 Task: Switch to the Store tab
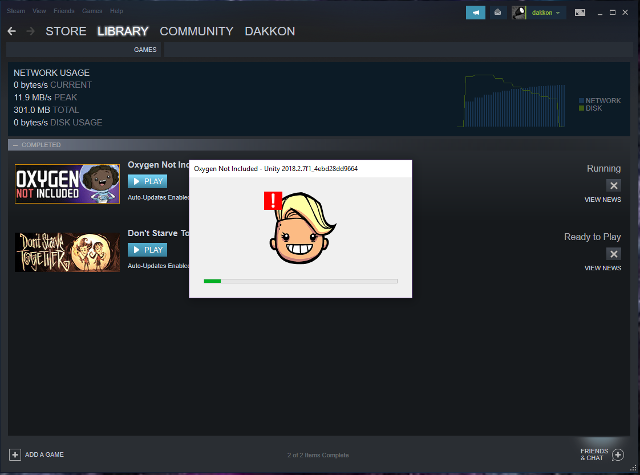tap(66, 32)
